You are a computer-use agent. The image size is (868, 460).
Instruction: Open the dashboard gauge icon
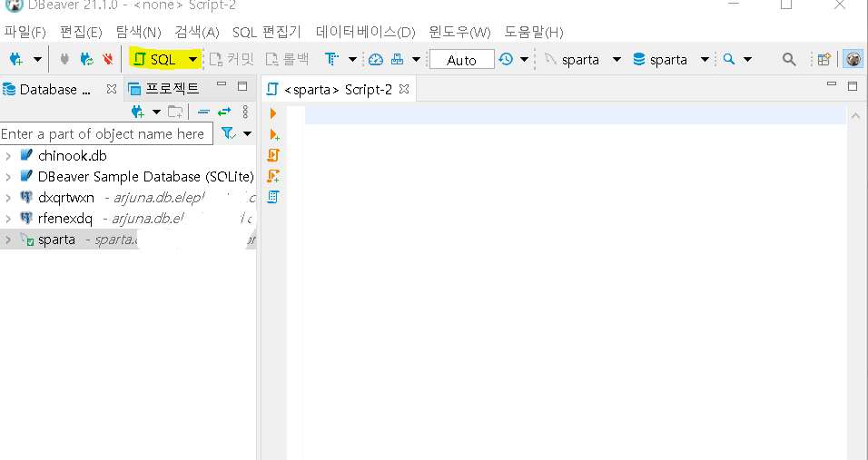376,59
